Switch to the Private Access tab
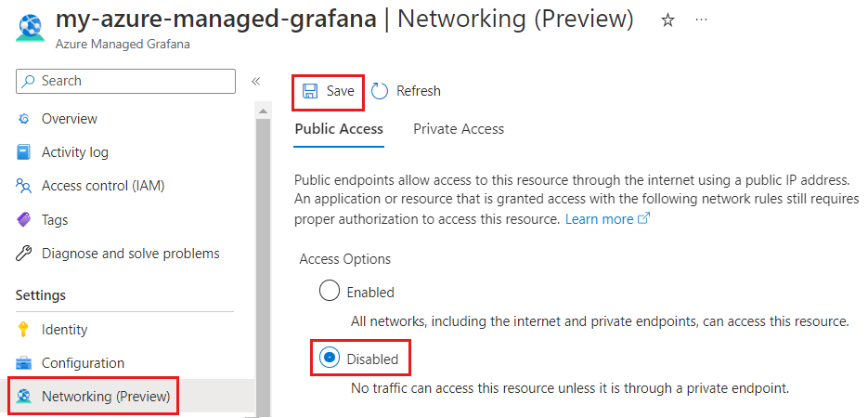Image resolution: width=868 pixels, height=418 pixels. 459,129
